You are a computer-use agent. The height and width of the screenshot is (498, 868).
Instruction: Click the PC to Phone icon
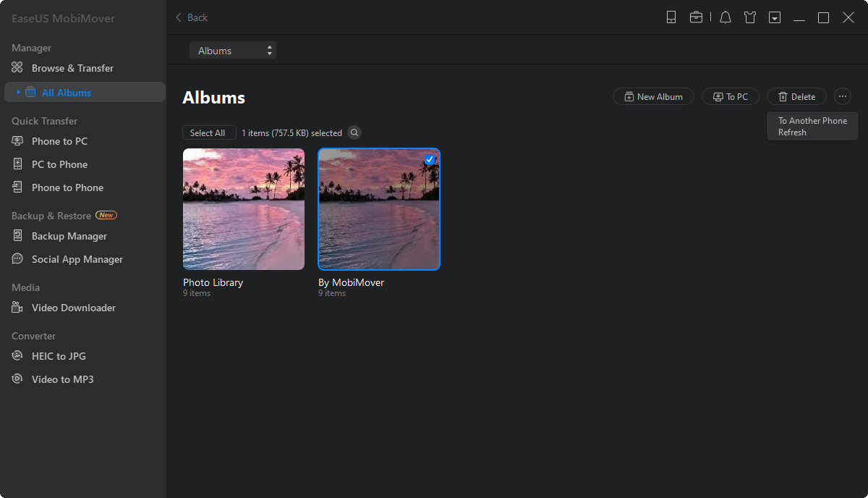[17, 164]
